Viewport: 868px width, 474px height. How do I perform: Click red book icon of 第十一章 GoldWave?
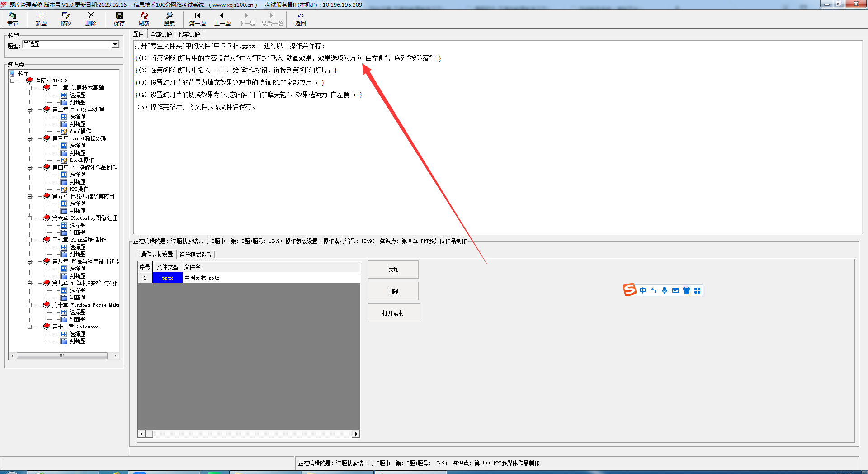47,327
